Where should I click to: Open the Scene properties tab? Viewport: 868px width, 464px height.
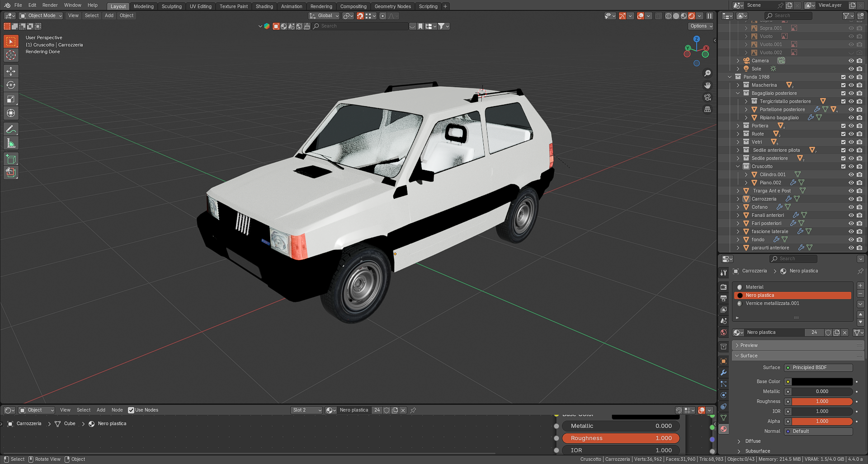724,321
